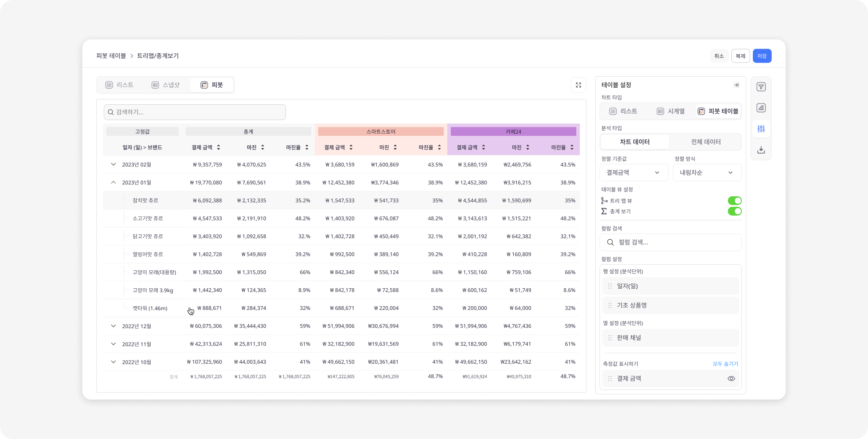Expand table to fullscreen view

pos(578,85)
